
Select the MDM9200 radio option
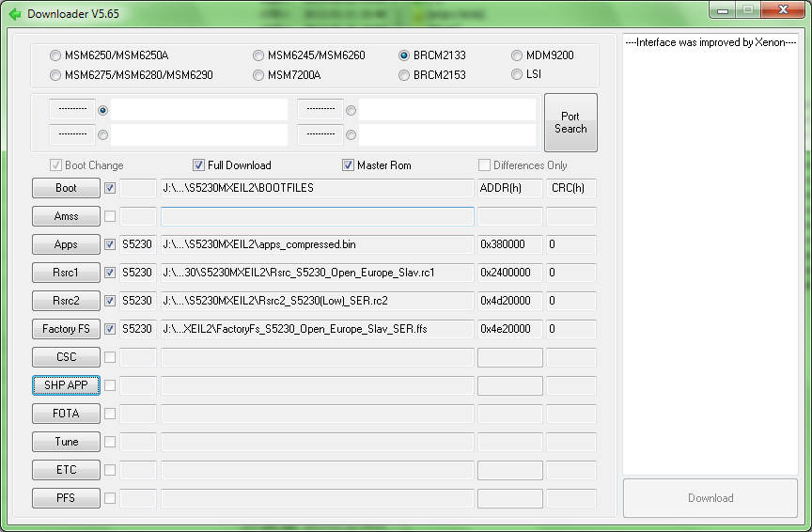click(518, 55)
